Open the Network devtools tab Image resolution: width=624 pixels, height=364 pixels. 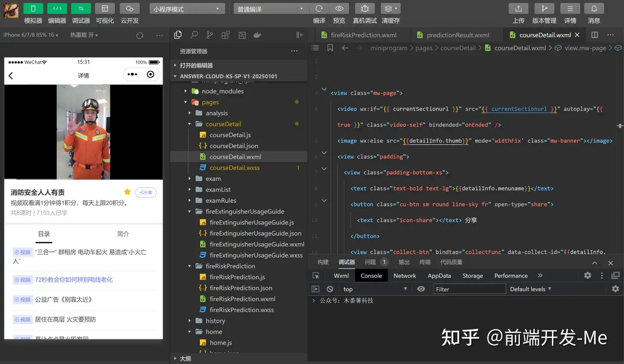click(405, 276)
